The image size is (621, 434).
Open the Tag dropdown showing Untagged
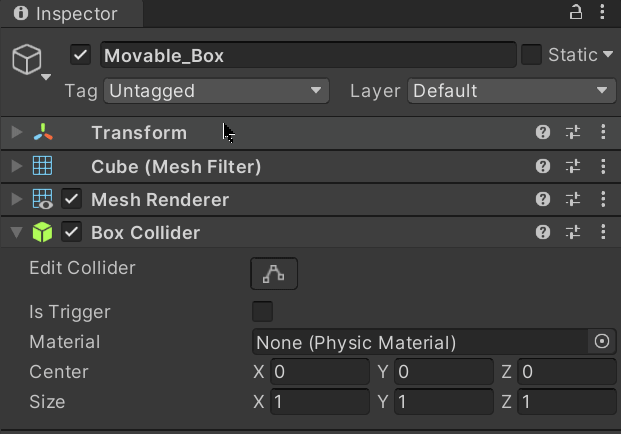click(x=216, y=91)
